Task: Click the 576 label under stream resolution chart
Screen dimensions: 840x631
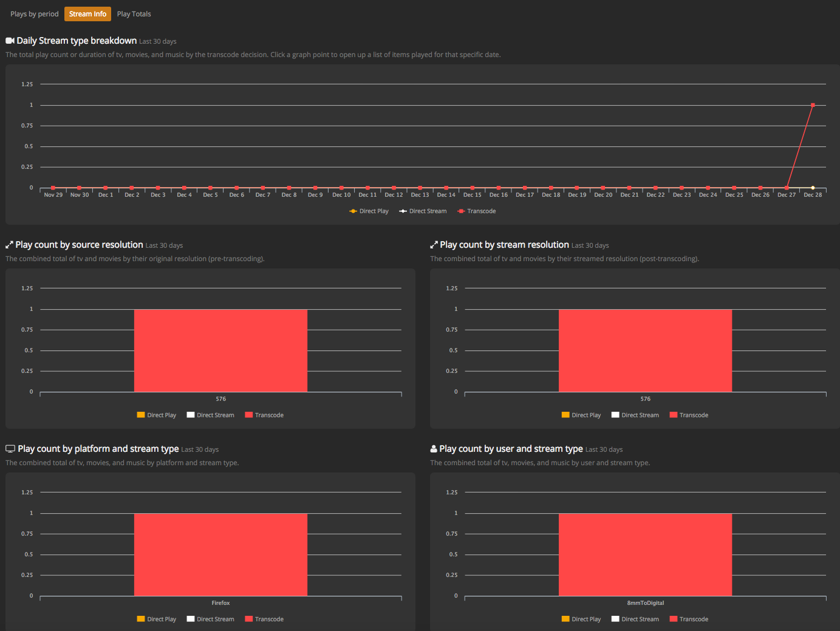Action: point(645,399)
